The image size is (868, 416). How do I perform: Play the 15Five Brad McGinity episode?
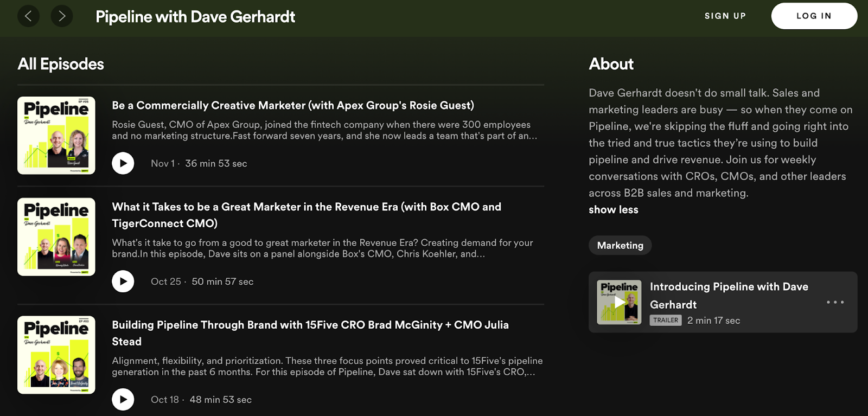pos(123,400)
